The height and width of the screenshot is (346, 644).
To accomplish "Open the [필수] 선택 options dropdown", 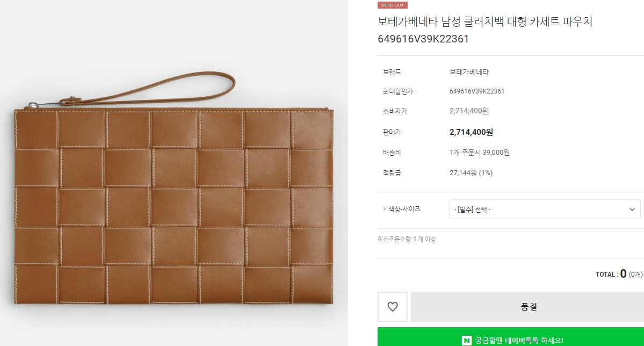I will [537, 210].
